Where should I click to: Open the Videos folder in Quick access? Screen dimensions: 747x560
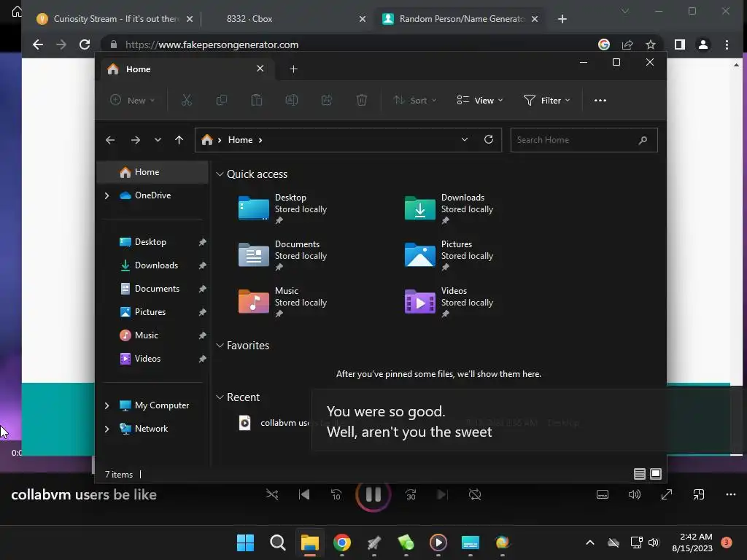click(449, 301)
